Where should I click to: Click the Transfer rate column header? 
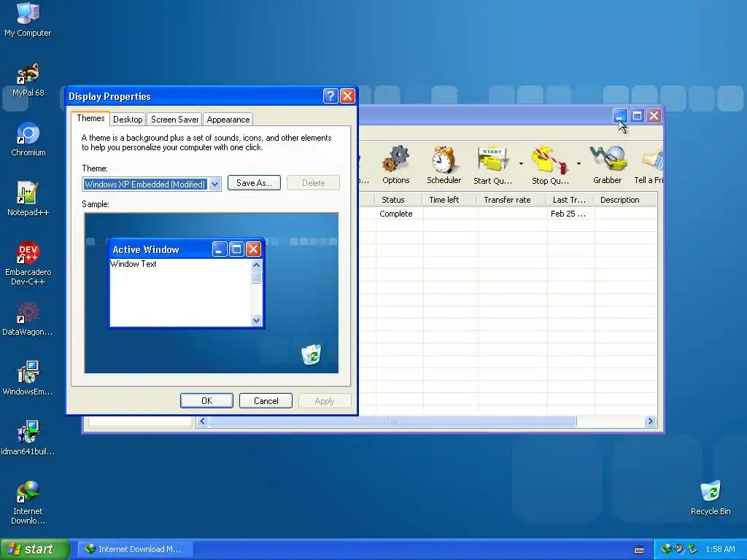click(511, 200)
